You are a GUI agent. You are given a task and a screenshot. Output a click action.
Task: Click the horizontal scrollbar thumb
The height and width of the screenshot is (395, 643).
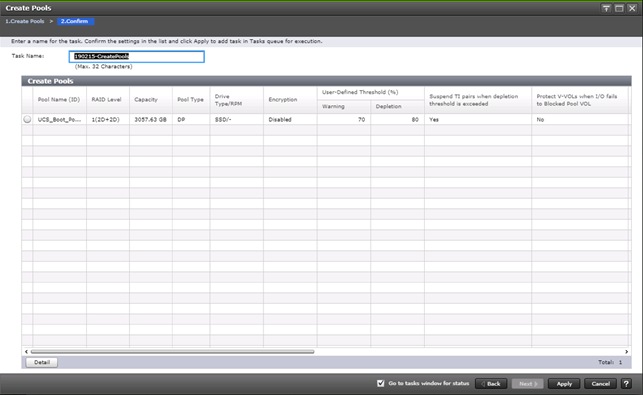point(172,352)
